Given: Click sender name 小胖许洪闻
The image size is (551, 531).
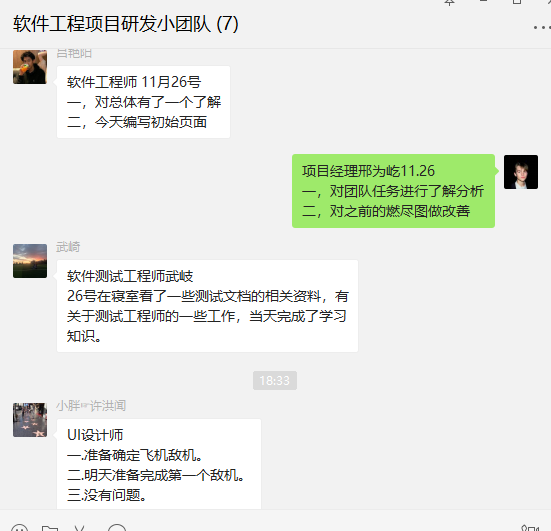Looking at the screenshot, I should [x=91, y=406].
